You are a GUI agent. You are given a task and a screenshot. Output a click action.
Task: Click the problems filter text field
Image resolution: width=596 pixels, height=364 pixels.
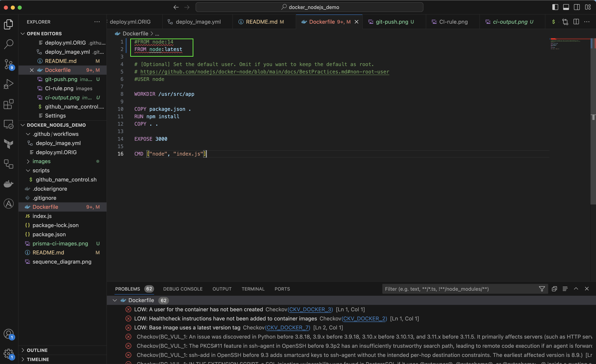[460, 289]
